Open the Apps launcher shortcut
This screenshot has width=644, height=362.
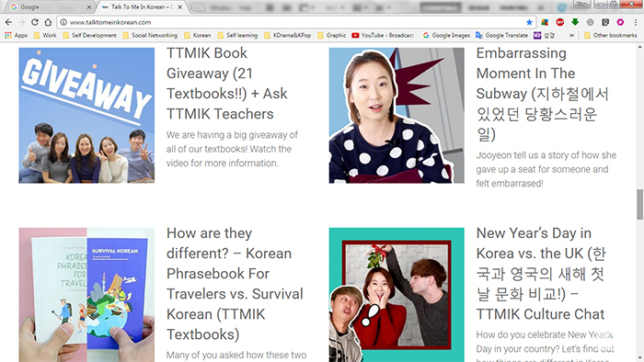click(16, 35)
